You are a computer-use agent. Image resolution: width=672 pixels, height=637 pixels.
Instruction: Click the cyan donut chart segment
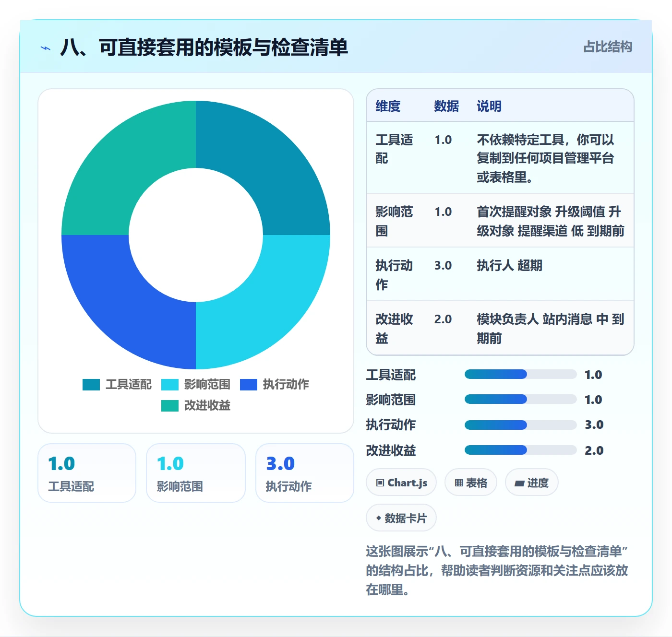click(267, 307)
